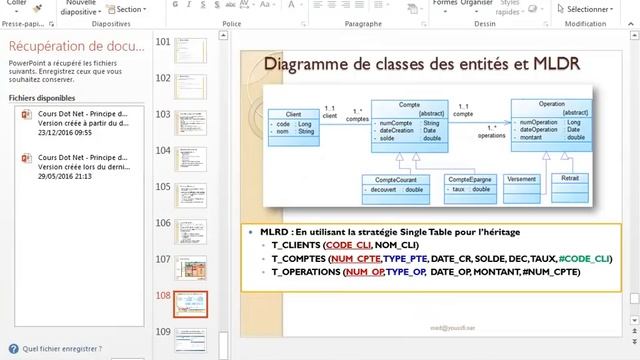The width and height of the screenshot is (640, 360).
Task: Click the T_OPERATIONS bullet line
Action: (x=426, y=272)
